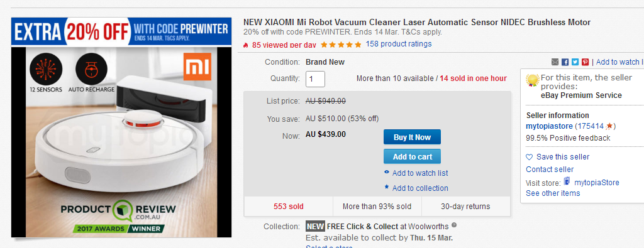The height and width of the screenshot is (248, 644).
Task: Share this item on Facebook
Action: click(x=565, y=62)
